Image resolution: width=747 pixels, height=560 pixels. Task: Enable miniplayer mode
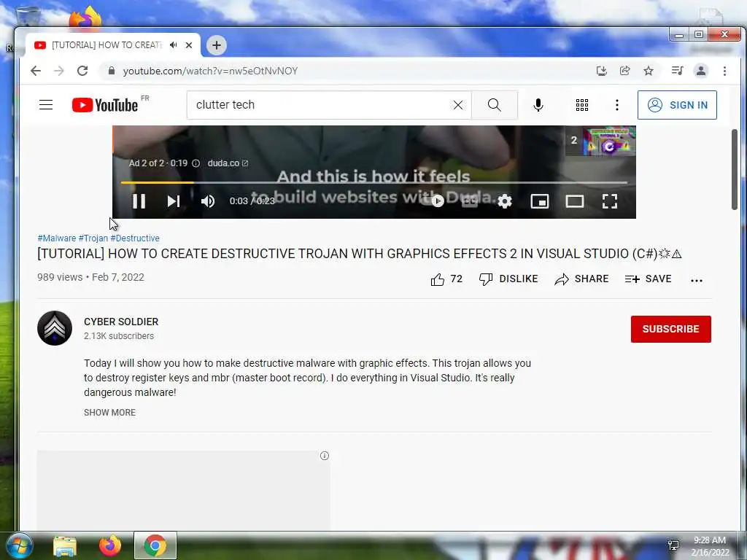[x=540, y=201]
